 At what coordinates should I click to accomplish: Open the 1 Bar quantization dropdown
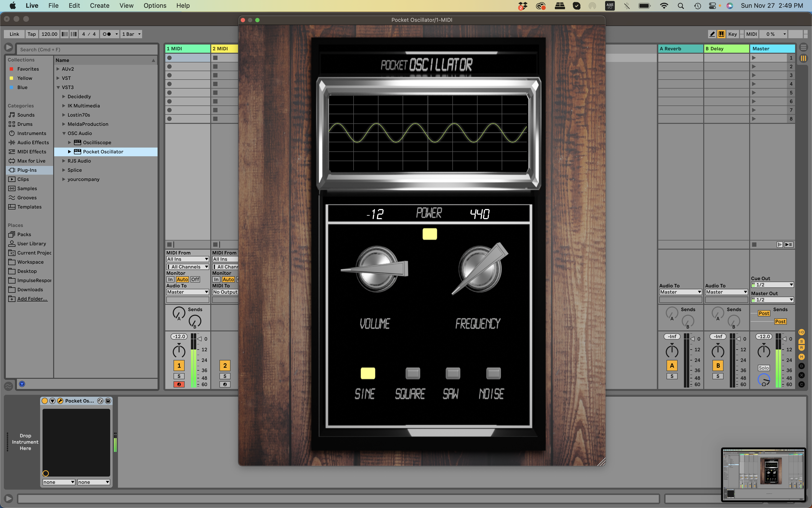pos(131,34)
